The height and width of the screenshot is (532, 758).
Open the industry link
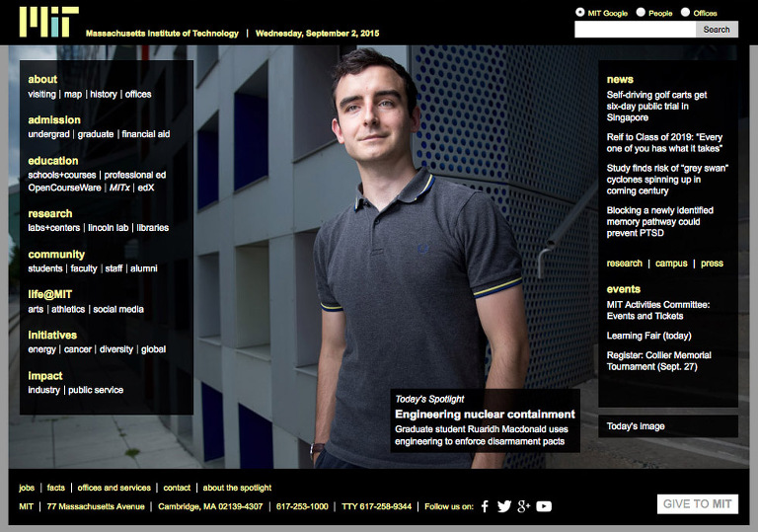(x=44, y=390)
